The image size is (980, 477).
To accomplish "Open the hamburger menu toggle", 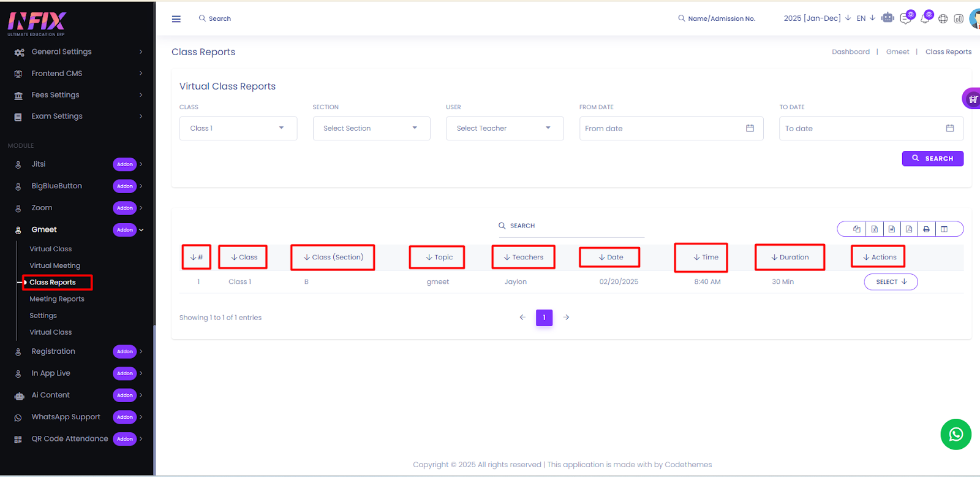I will 176,19.
